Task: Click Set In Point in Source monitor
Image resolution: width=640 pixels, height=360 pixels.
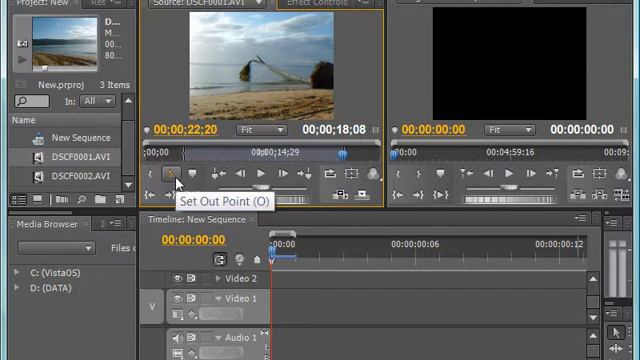Action: coord(150,174)
